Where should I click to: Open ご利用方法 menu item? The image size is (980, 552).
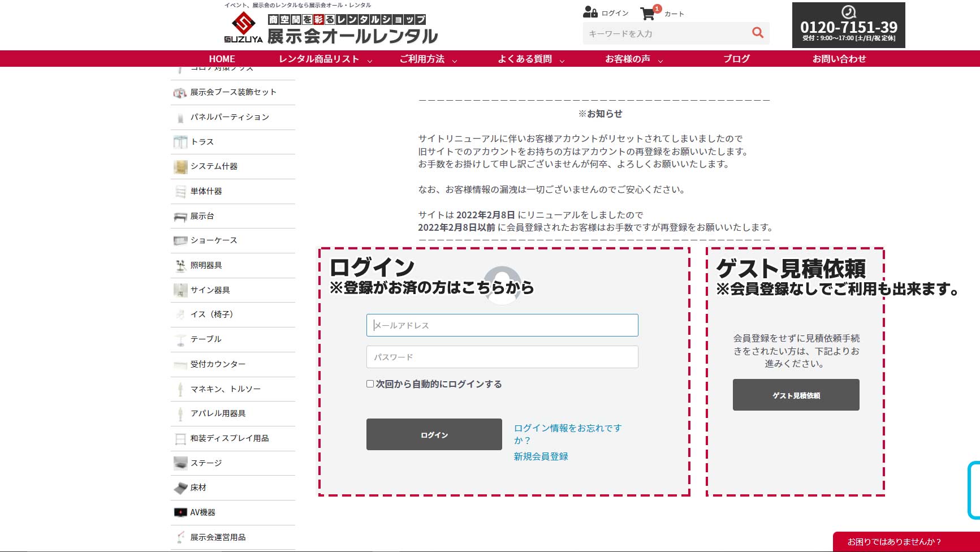click(422, 59)
